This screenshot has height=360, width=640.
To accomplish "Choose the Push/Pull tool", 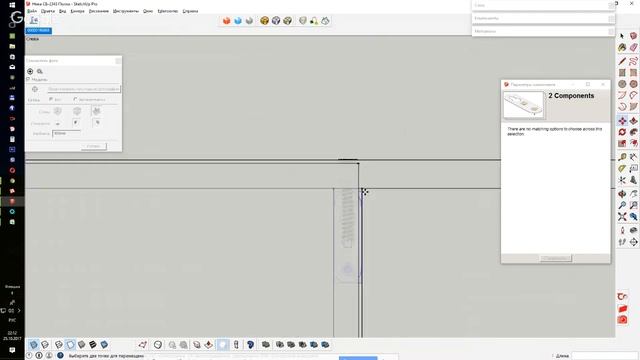I will (x=633, y=120).
